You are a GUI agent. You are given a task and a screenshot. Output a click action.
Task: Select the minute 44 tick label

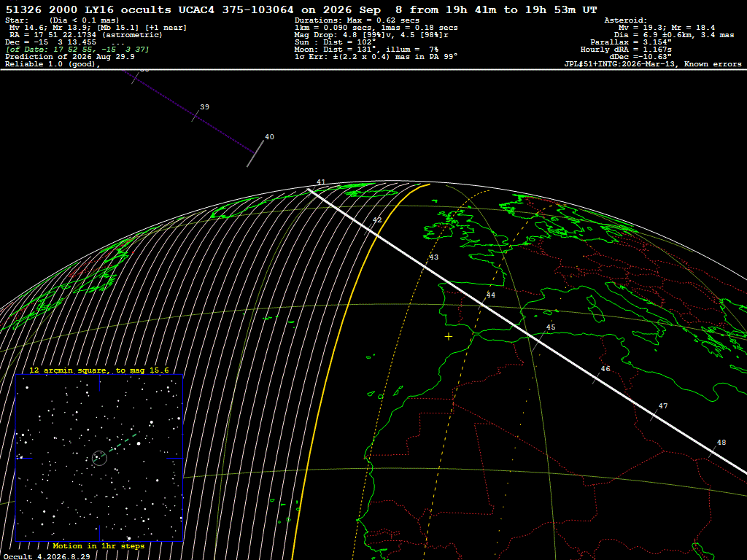point(490,295)
